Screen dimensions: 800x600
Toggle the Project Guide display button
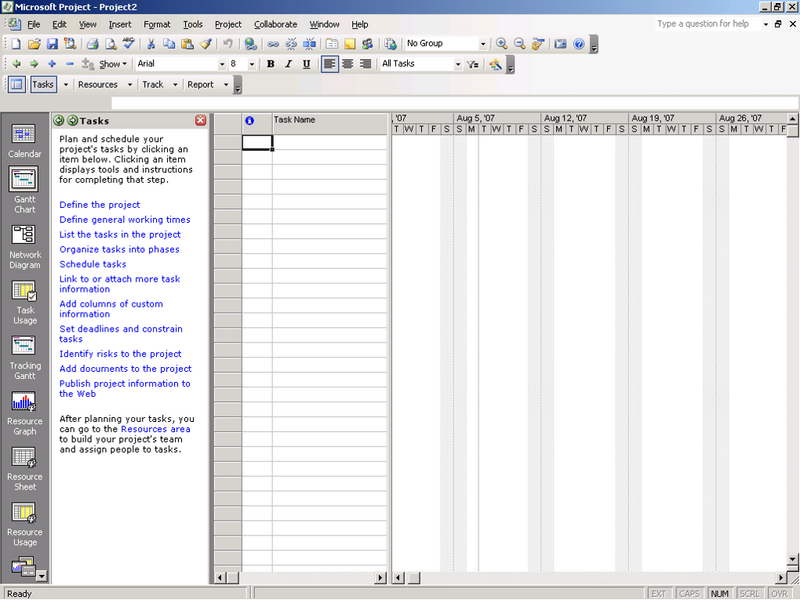[17, 84]
